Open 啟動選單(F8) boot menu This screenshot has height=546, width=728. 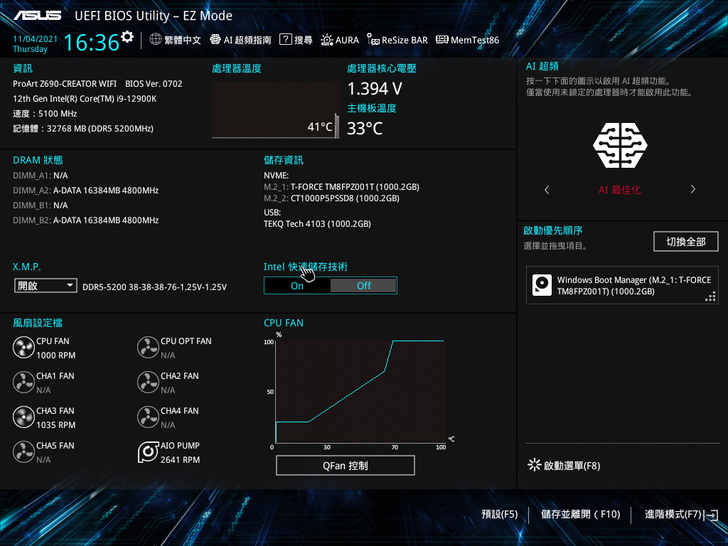[x=564, y=465]
